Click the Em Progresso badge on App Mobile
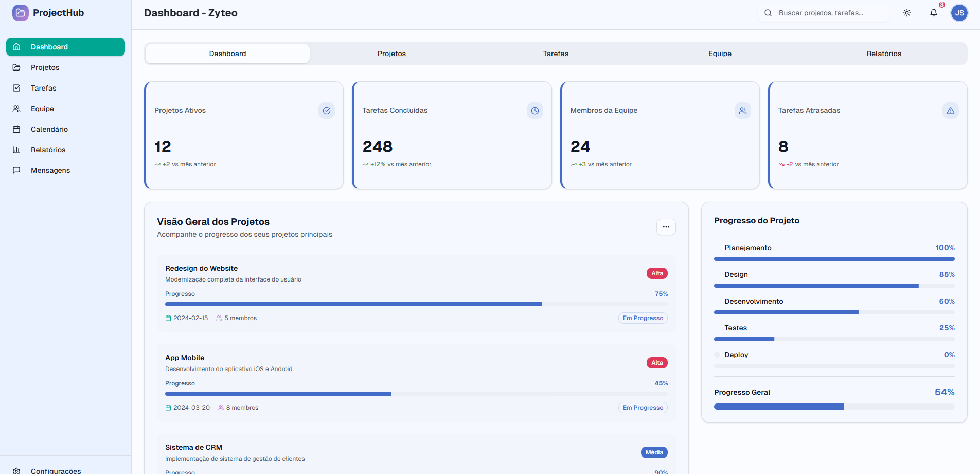The height and width of the screenshot is (474, 980). pyautogui.click(x=643, y=407)
